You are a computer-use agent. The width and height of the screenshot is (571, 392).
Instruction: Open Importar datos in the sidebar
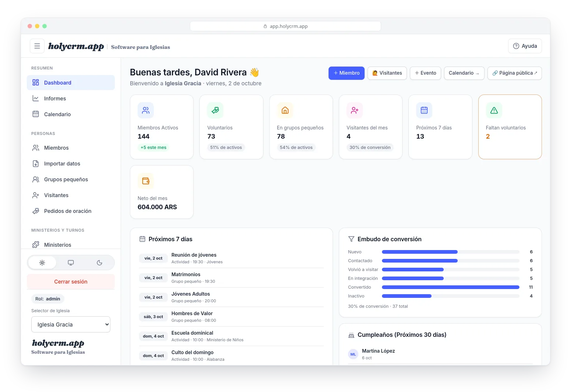click(x=71, y=164)
